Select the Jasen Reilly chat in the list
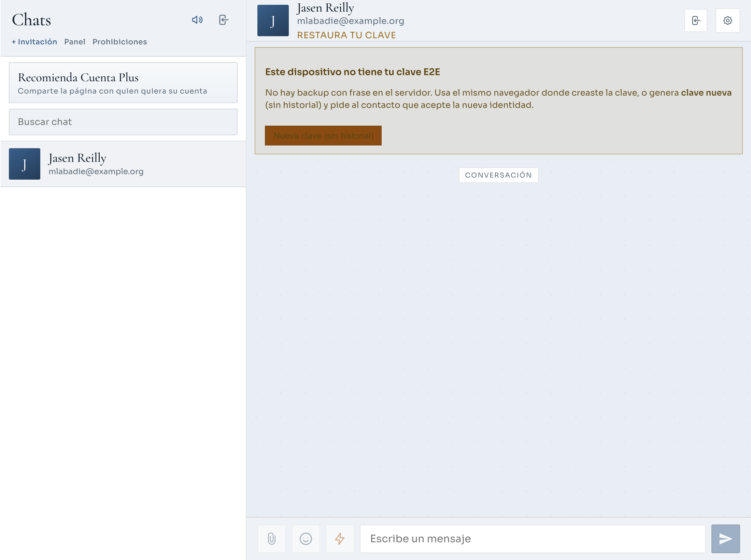Image resolution: width=751 pixels, height=560 pixels. (x=123, y=164)
